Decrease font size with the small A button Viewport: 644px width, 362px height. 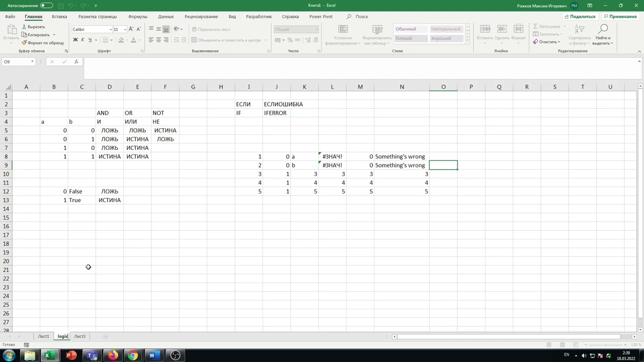click(138, 29)
